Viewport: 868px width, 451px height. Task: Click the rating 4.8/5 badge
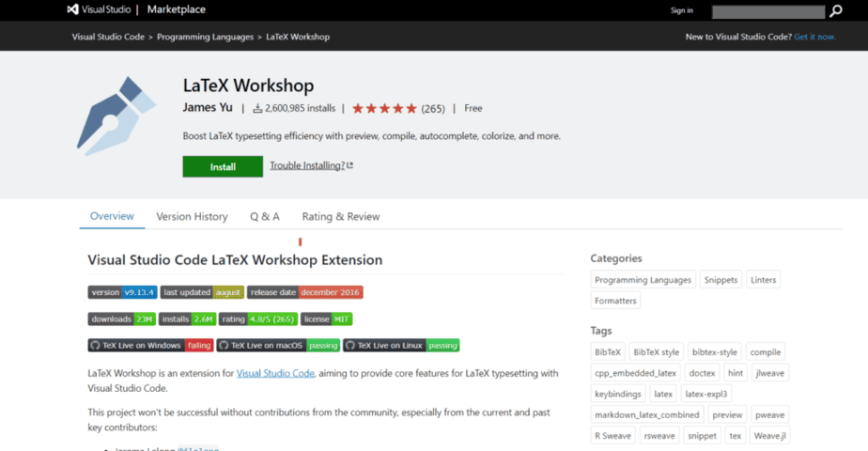point(258,319)
